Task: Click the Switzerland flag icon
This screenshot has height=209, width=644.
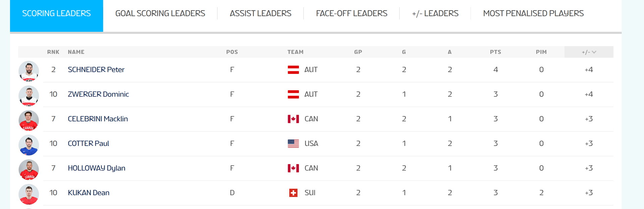Action: 293,193
